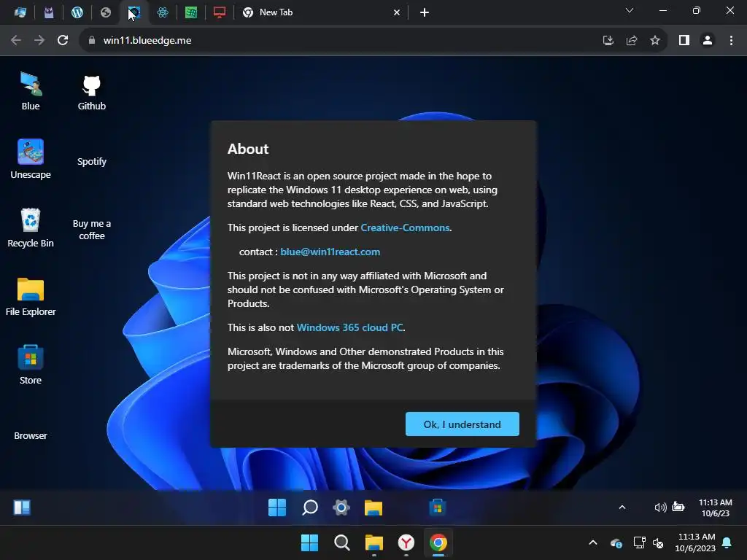Open Chrome profile menu
The image size is (747, 560).
[x=708, y=41]
